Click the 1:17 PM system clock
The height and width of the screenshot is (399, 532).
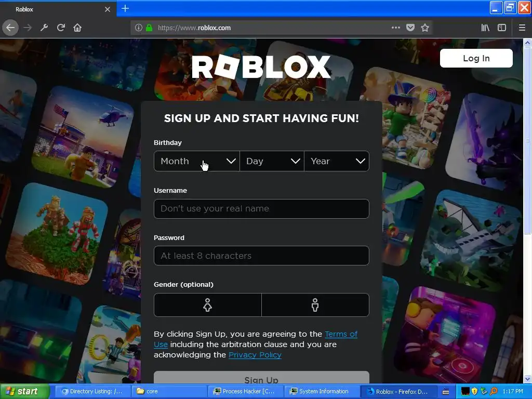[513, 392]
